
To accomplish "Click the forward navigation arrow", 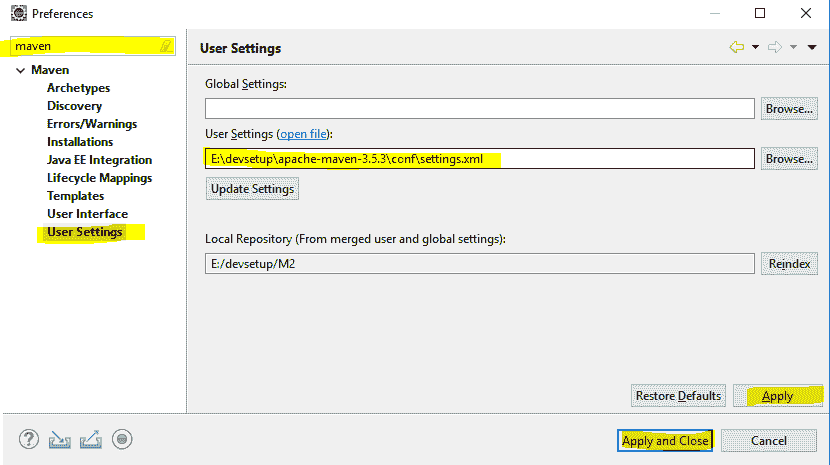I will coord(774,47).
